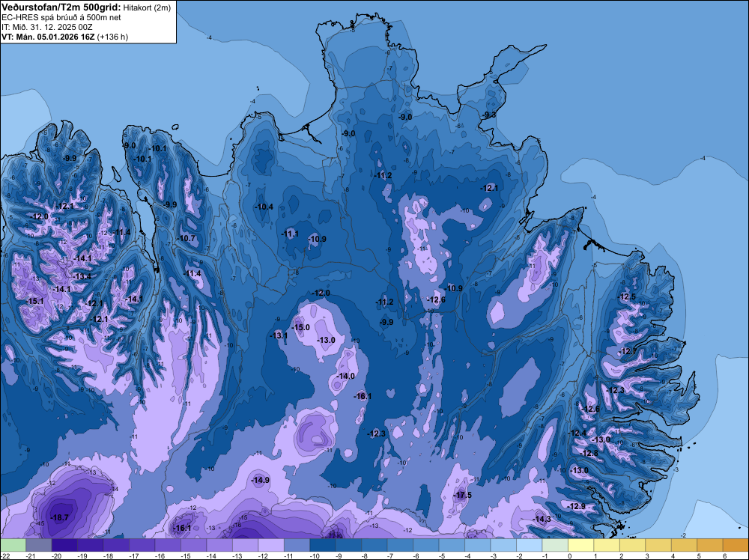Click the -14.9 temperature label

click(x=261, y=480)
